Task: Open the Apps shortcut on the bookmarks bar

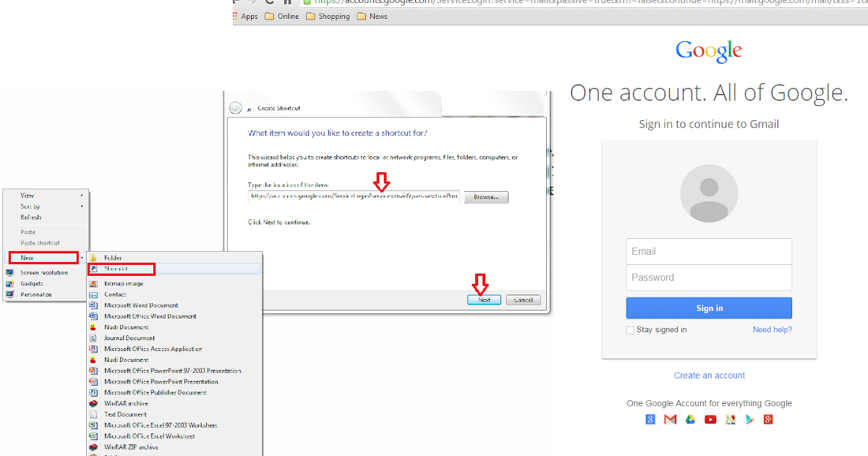Action: click(244, 16)
